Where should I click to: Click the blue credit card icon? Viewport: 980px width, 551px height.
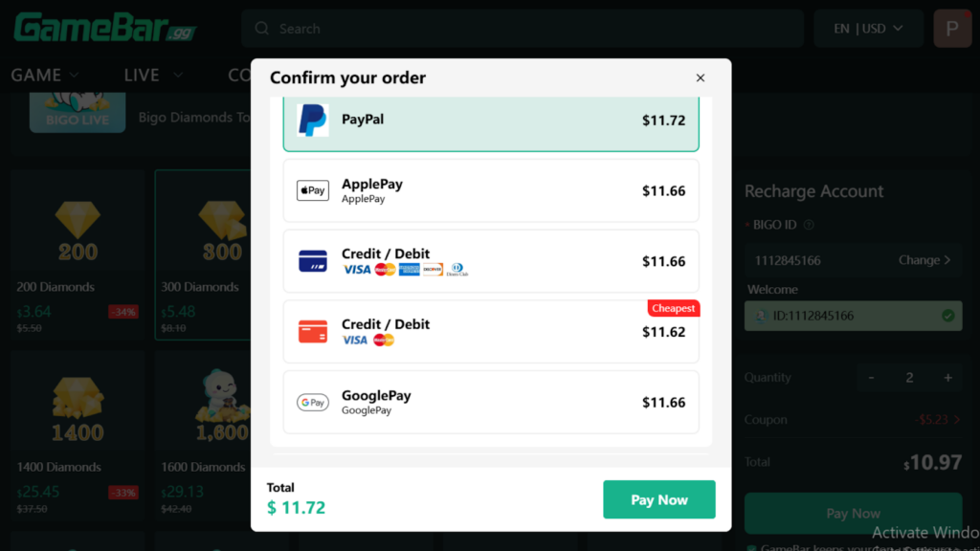coord(312,261)
